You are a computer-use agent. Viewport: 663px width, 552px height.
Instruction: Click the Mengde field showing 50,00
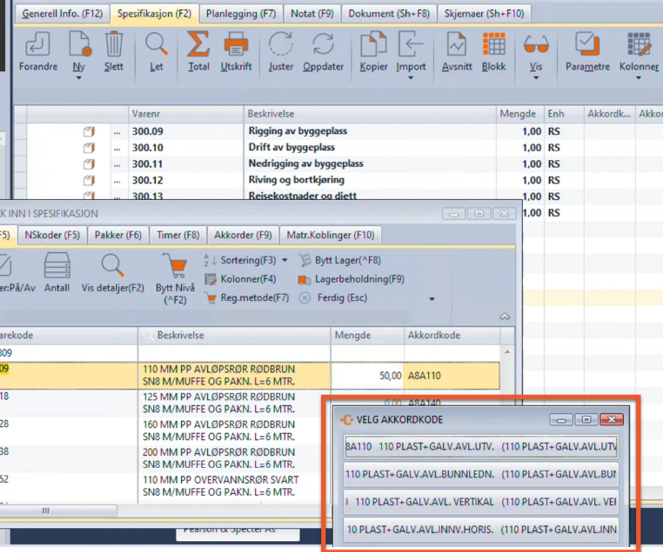pos(366,374)
